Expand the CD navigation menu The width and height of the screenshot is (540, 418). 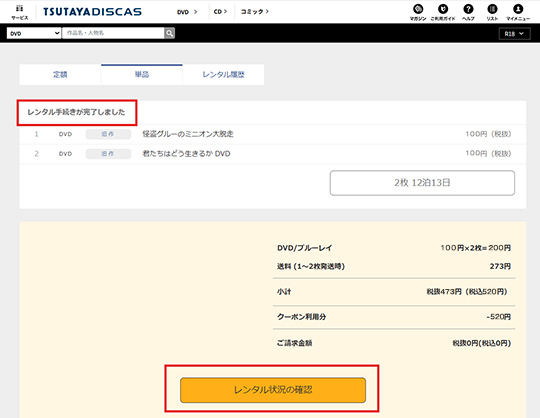pyautogui.click(x=220, y=12)
